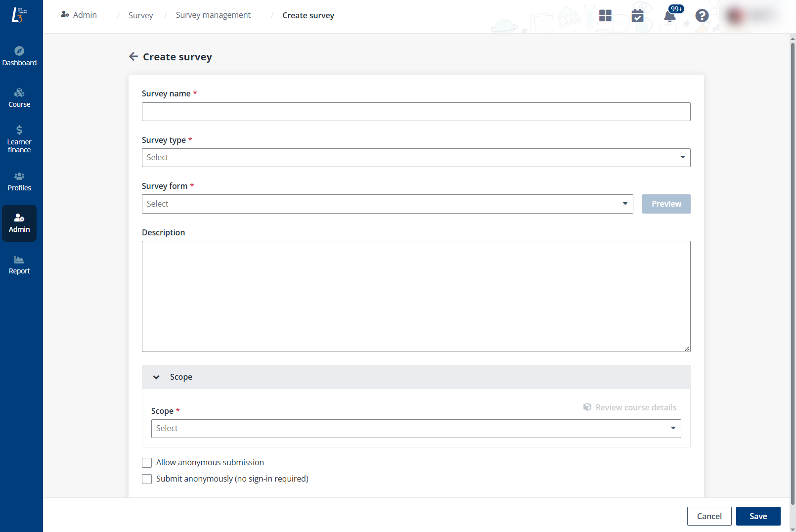The width and height of the screenshot is (796, 532).
Task: Enable Allow anonymous submission
Action: [147, 462]
